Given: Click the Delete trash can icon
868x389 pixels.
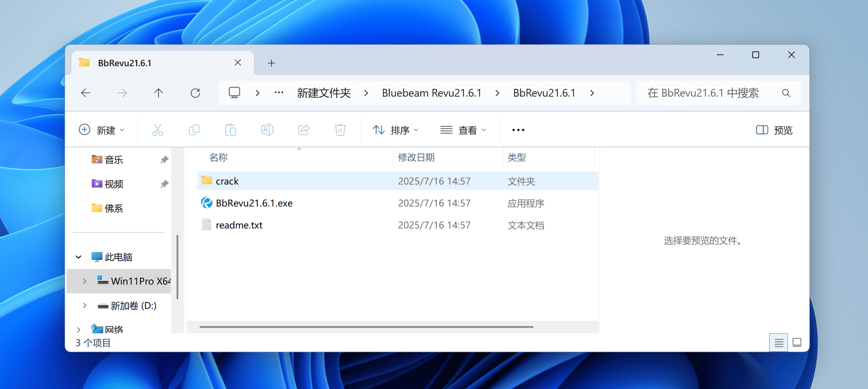Looking at the screenshot, I should coord(340,130).
